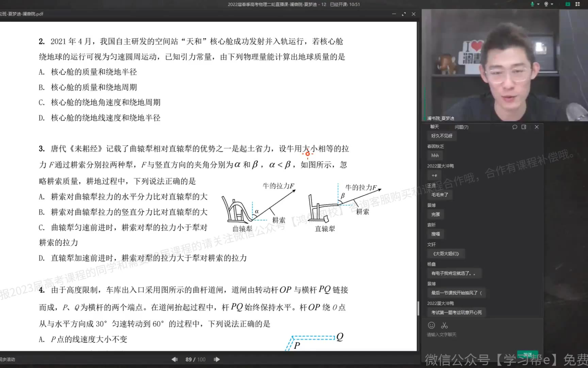The image size is (588, 368).
Task: Pop out the chat panel window icon
Action: [x=524, y=127]
